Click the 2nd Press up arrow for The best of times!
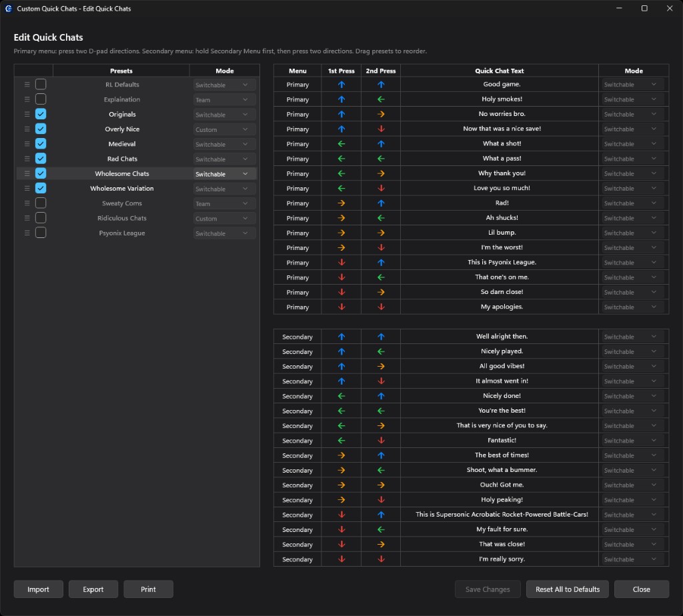This screenshot has width=683, height=616. tap(381, 455)
